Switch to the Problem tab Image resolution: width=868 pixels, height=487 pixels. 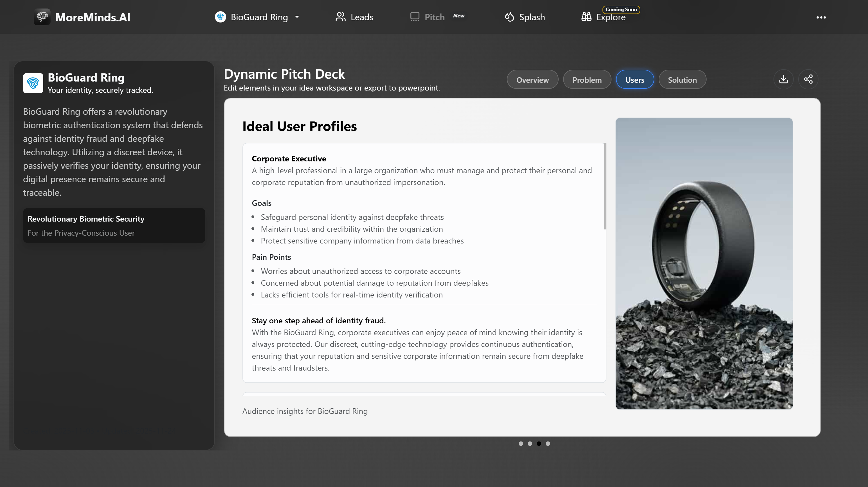(587, 80)
